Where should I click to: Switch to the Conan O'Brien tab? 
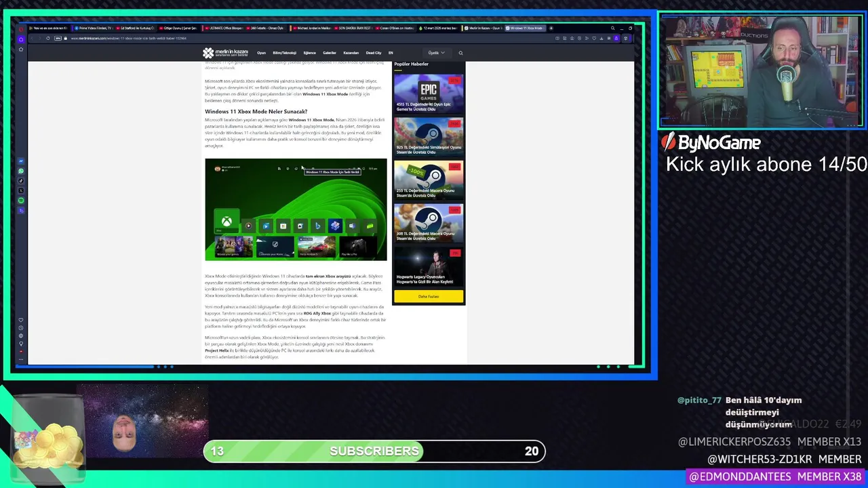(396, 28)
